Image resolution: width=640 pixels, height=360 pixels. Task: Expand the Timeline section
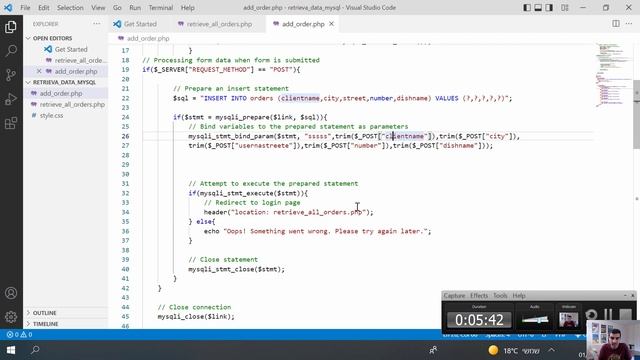pyautogui.click(x=45, y=324)
